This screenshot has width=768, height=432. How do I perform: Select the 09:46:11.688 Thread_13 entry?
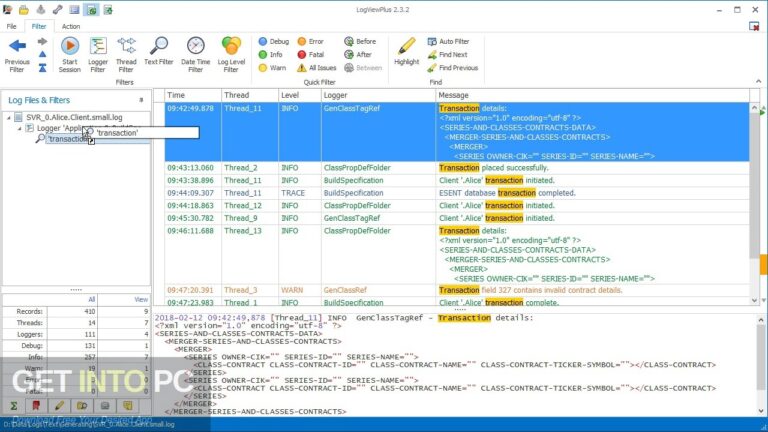click(457, 255)
